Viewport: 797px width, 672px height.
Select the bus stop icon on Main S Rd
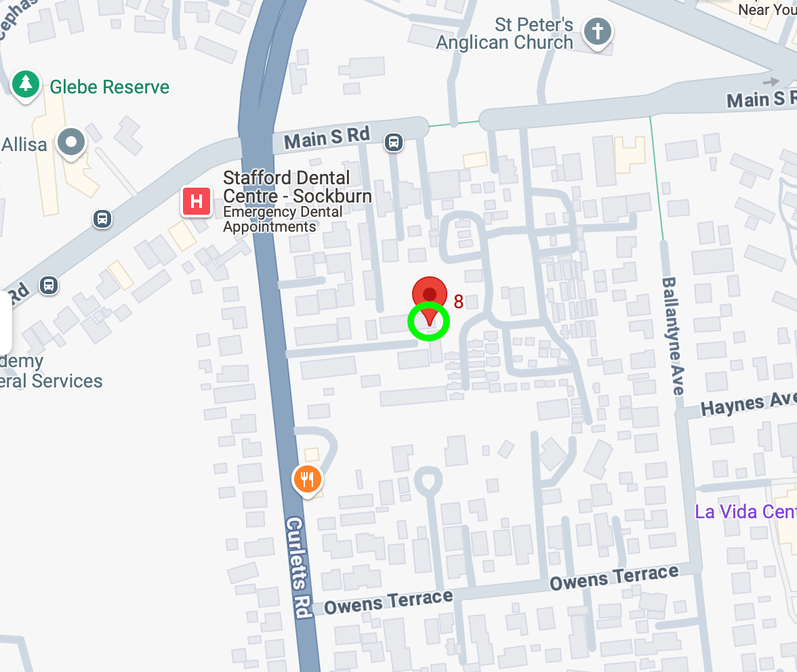pos(393,142)
